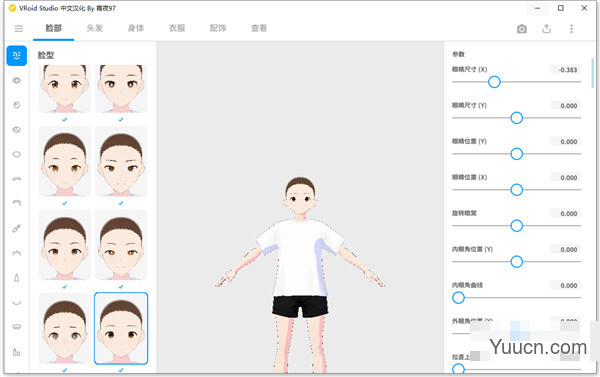The image size is (600, 377).
Task: Click the 内眼角位置 (Y) value field
Action: pyautogui.click(x=566, y=250)
